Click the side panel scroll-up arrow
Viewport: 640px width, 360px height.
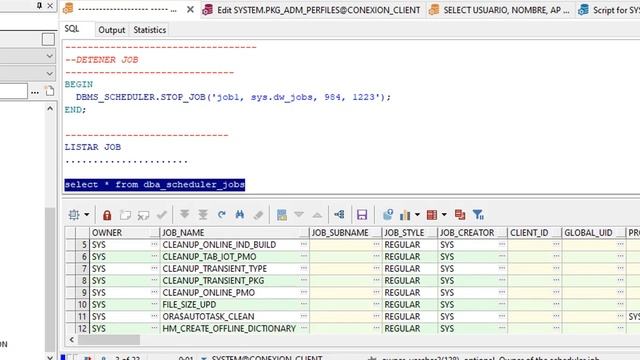tap(50, 109)
